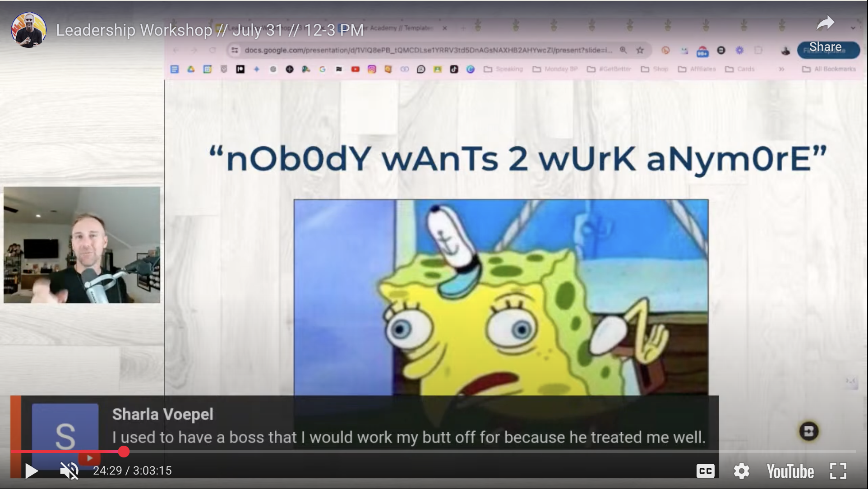Click the TikTok bookmark icon
868x489 pixels.
pyautogui.click(x=454, y=69)
